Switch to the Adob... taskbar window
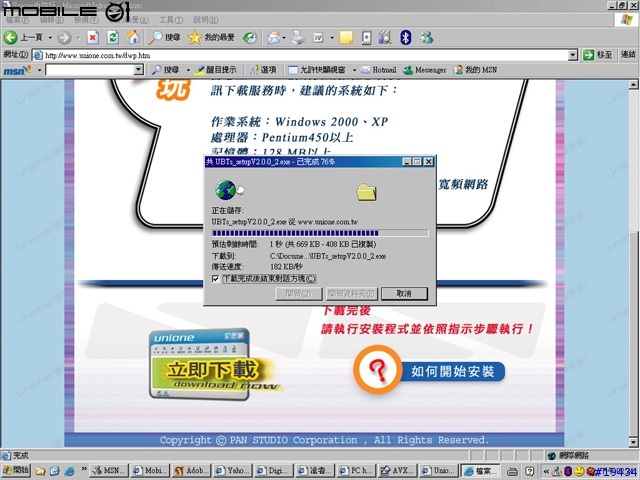This screenshot has height=480, width=640. point(191,471)
